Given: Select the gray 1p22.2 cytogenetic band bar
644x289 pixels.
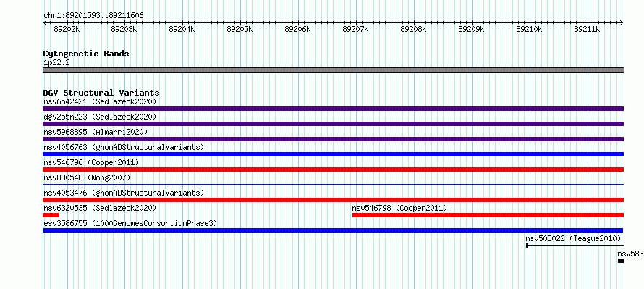Looking at the screenshot, I should click(333, 70).
